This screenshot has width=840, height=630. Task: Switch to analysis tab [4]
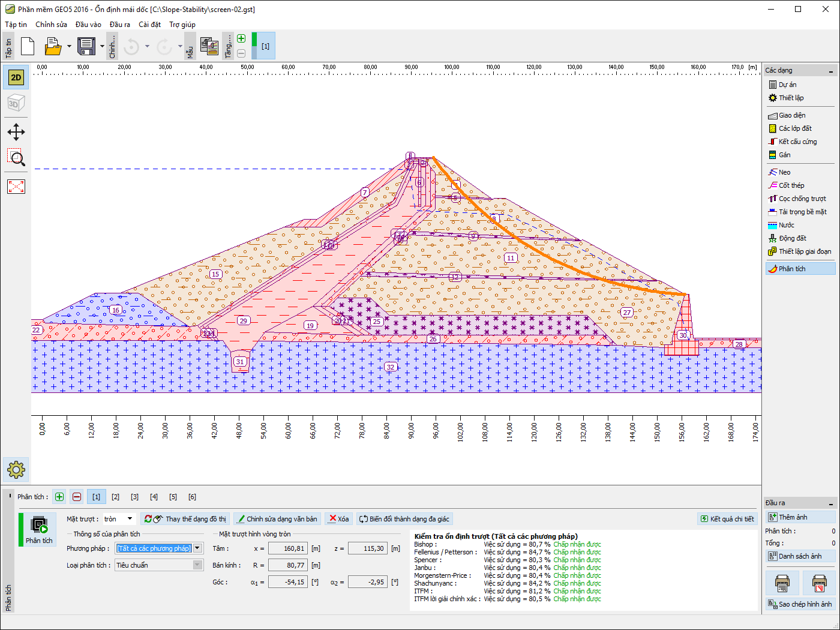click(154, 497)
